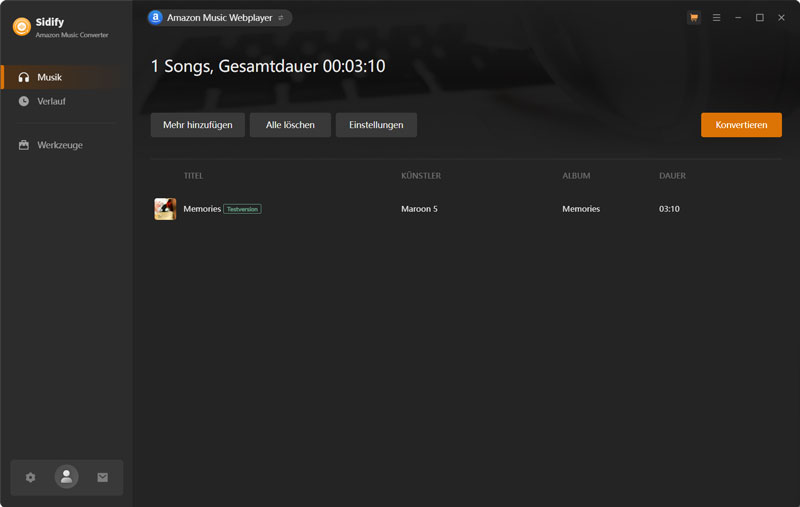Viewport: 800px width, 507px height.
Task: Click the ALBUM column header
Action: pos(576,175)
